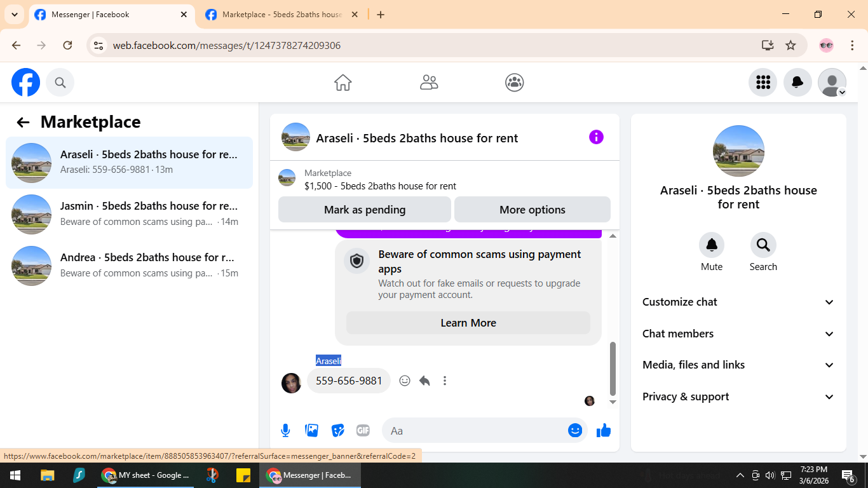This screenshot has width=868, height=488.
Task: Click the More options button
Action: tap(532, 210)
